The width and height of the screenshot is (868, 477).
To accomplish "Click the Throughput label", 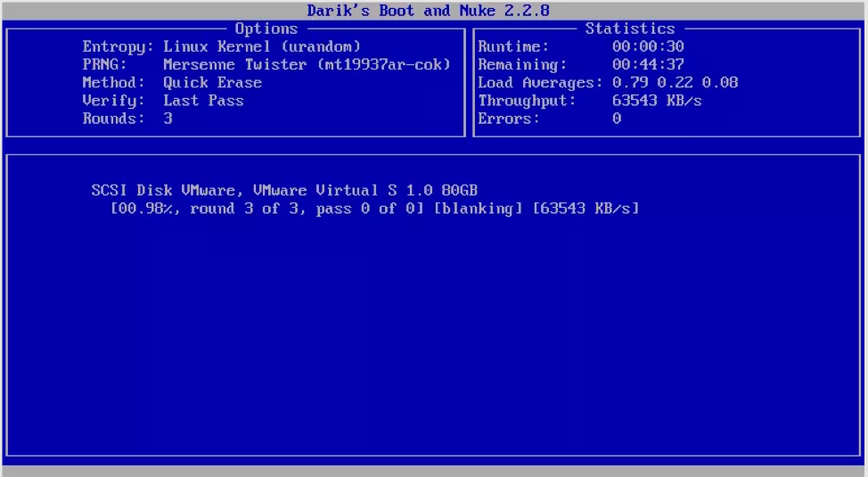I will (527, 100).
